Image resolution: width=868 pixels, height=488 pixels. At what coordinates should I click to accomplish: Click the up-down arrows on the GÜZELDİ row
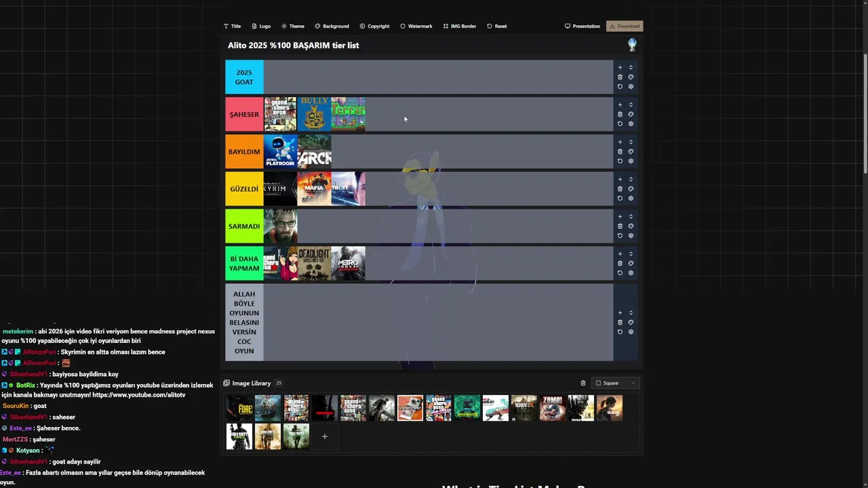tap(631, 179)
